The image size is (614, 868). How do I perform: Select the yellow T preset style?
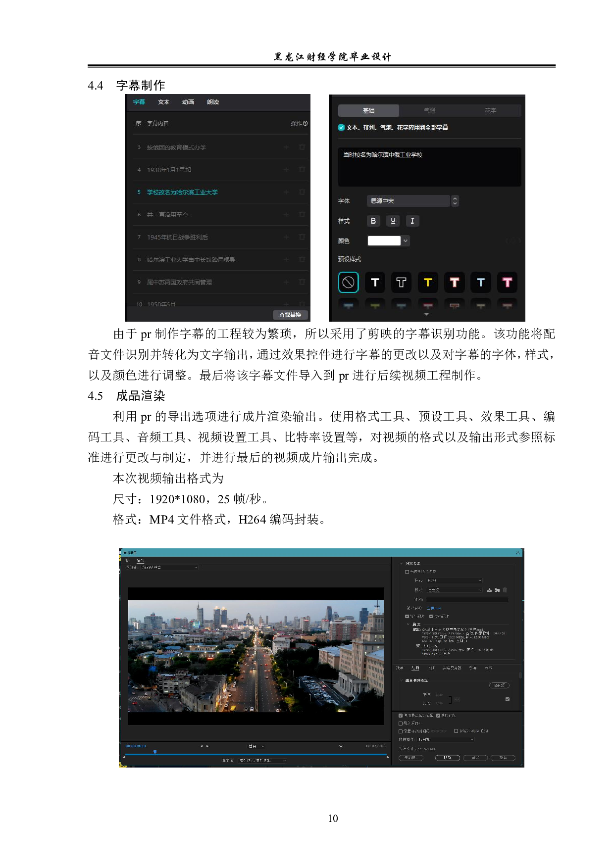click(428, 282)
